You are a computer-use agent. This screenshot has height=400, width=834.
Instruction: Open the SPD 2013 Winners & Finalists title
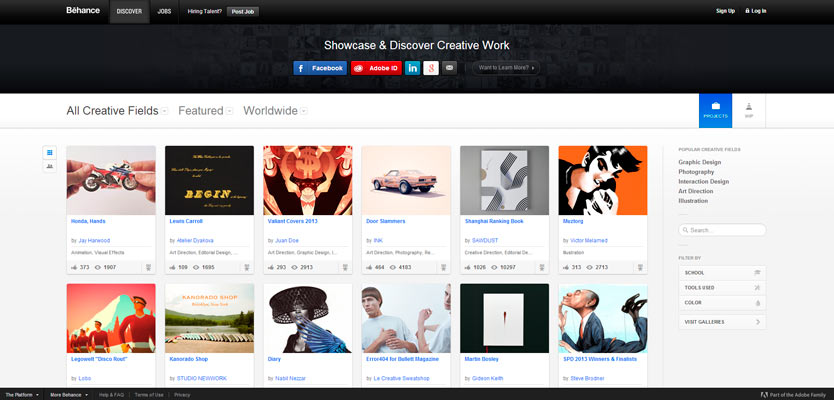(x=600, y=359)
